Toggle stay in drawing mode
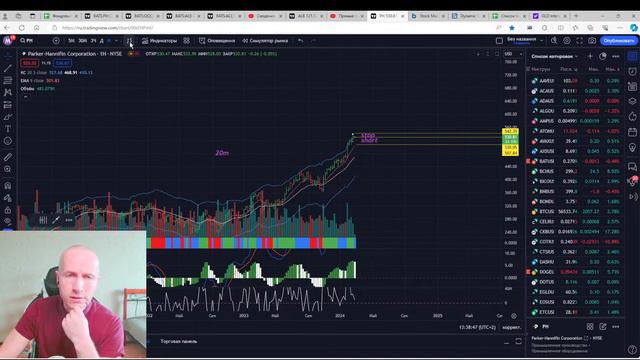The height and width of the screenshot is (360, 640). 8,198
